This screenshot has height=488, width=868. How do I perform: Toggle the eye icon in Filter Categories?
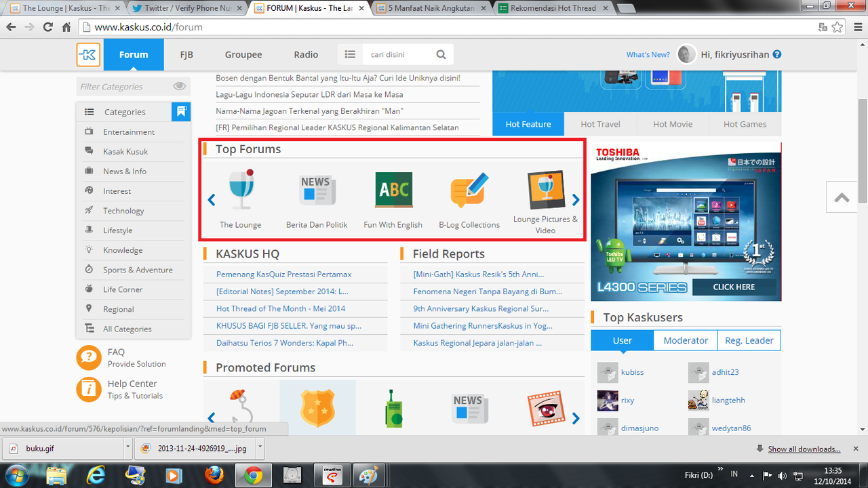click(x=179, y=86)
